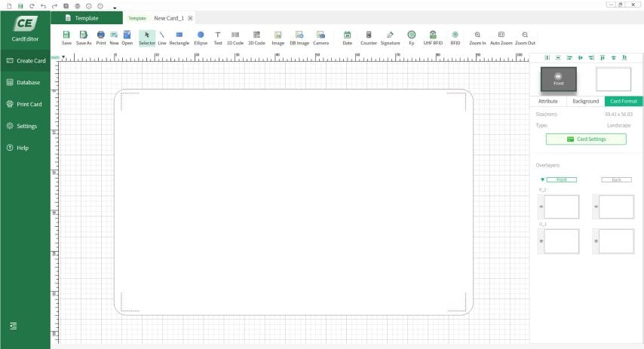The width and height of the screenshot is (644, 349).
Task: Click the Open file icon
Action: click(x=127, y=38)
